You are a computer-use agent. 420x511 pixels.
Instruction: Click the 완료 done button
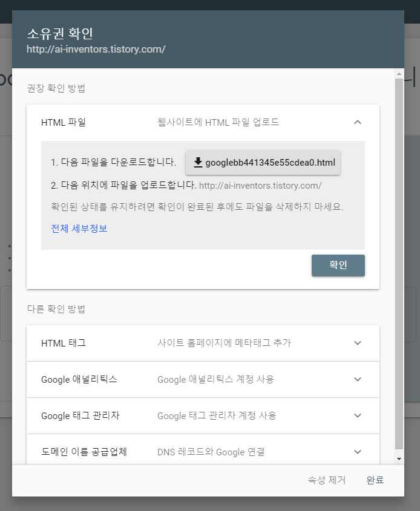coord(375,480)
